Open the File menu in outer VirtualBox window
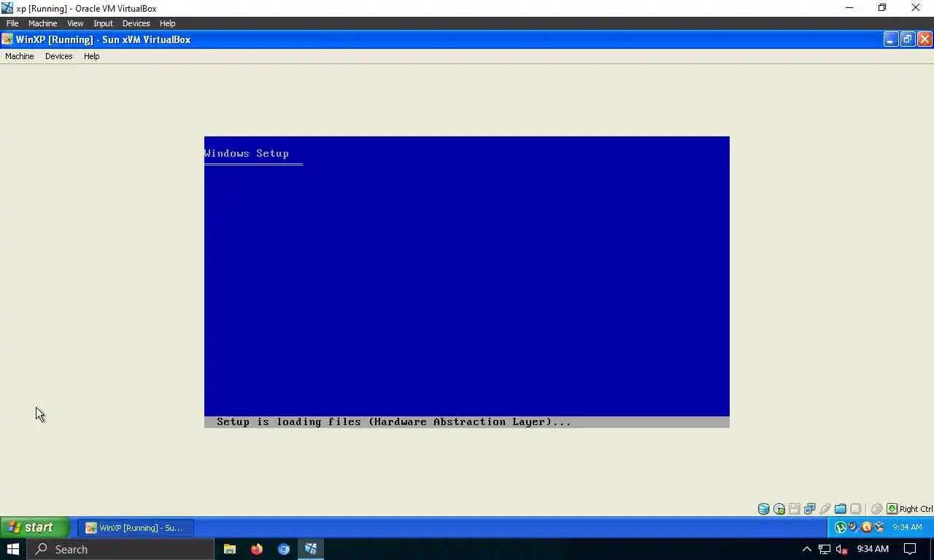 coord(12,23)
